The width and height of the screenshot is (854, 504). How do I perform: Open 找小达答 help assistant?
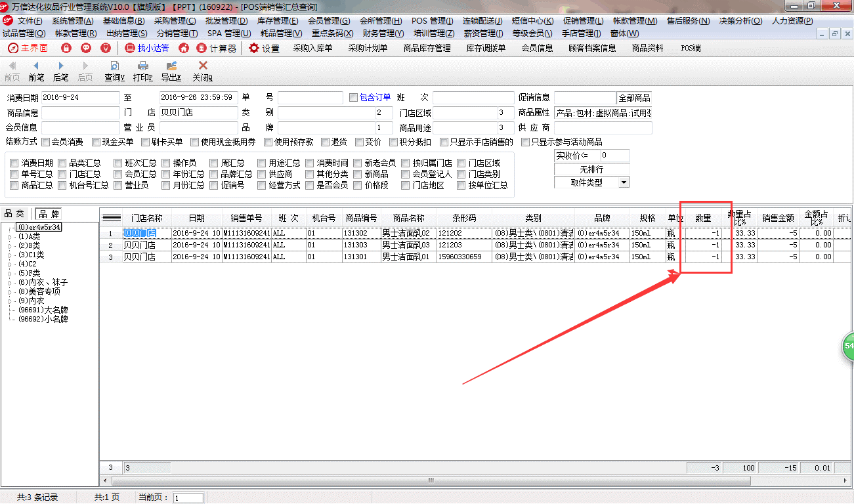point(146,48)
